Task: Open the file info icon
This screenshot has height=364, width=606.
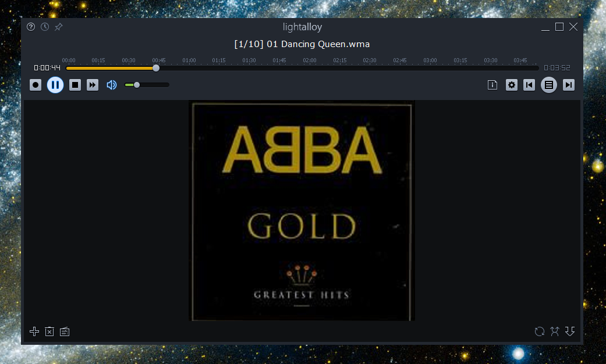Action: tap(492, 85)
